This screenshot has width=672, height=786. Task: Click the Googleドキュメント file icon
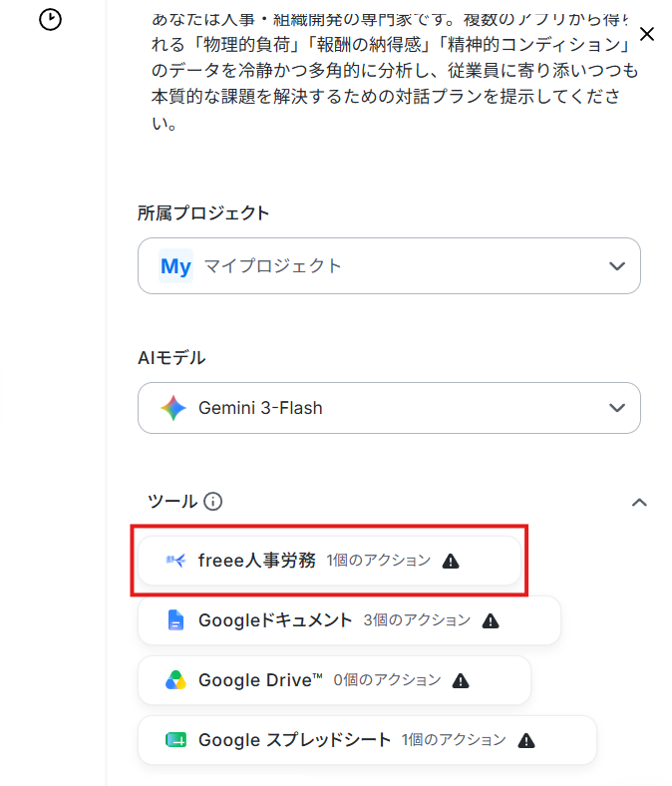(x=175, y=620)
